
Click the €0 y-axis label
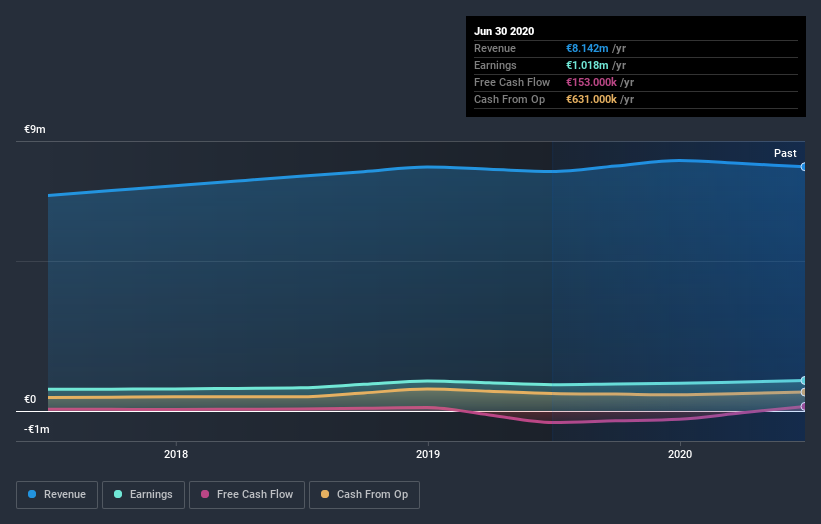click(x=30, y=399)
